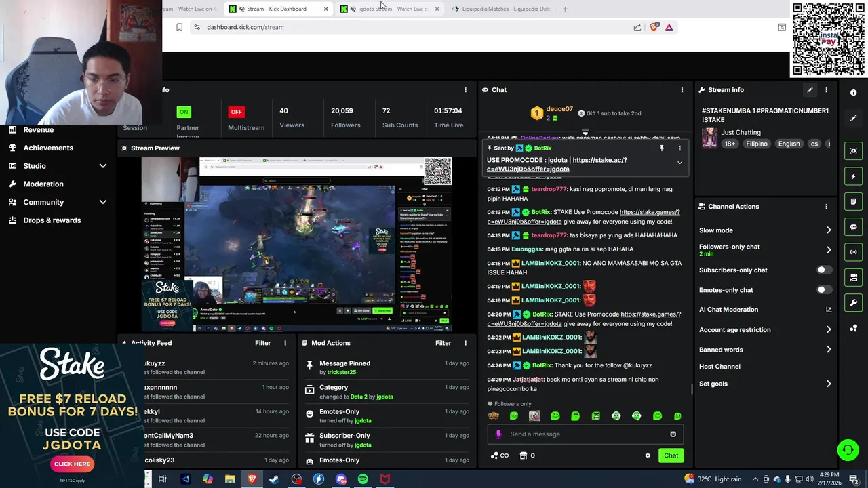Expand pinned message chevron
868x488 pixels.
coord(679,163)
